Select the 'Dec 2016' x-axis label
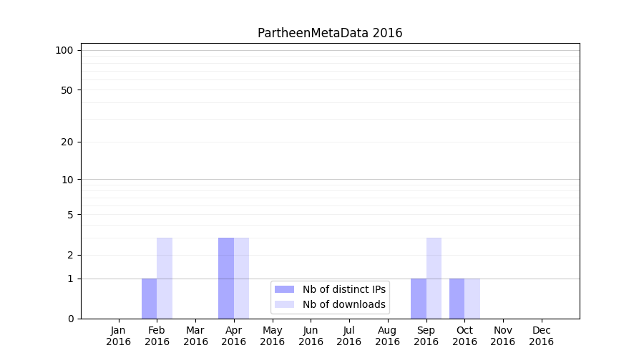 tap(541, 336)
